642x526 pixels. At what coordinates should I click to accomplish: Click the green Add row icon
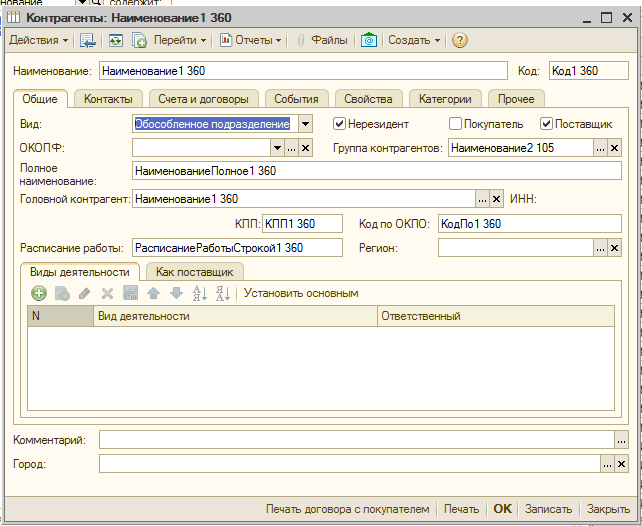point(39,293)
